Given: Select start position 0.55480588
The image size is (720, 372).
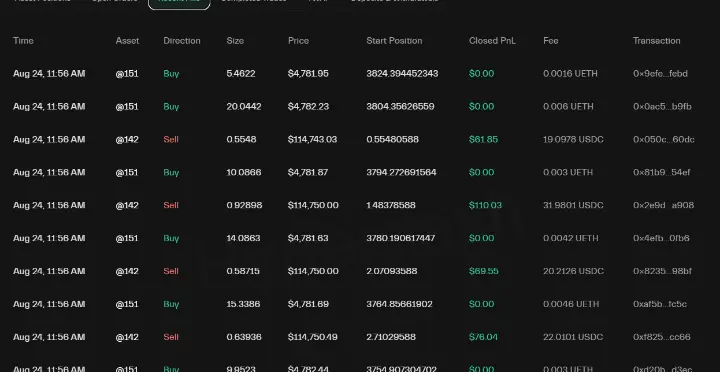Looking at the screenshot, I should [x=393, y=140].
